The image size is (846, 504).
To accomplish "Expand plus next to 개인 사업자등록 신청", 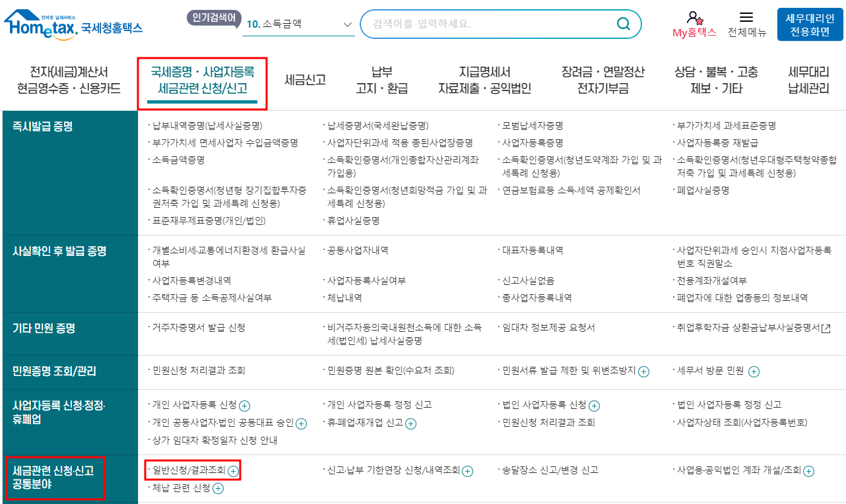I will (245, 406).
